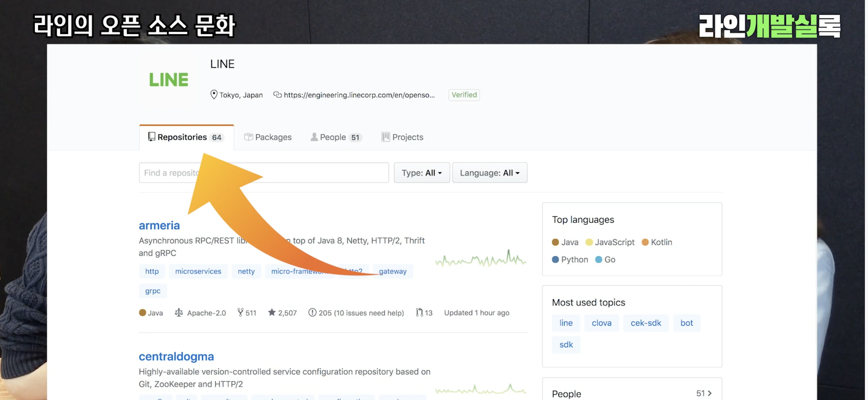The height and width of the screenshot is (400, 868).
Task: Click the Java color dot in Top languages
Action: [555, 242]
